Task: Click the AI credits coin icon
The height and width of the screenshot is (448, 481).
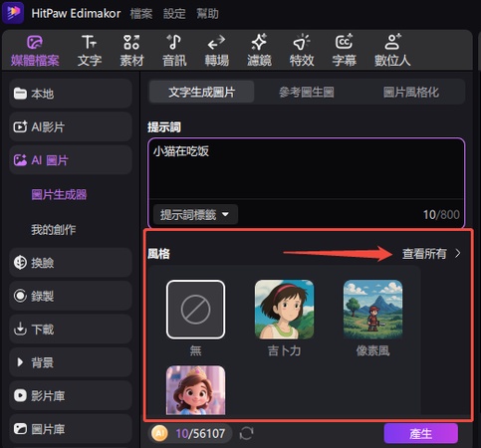Action: [159, 433]
